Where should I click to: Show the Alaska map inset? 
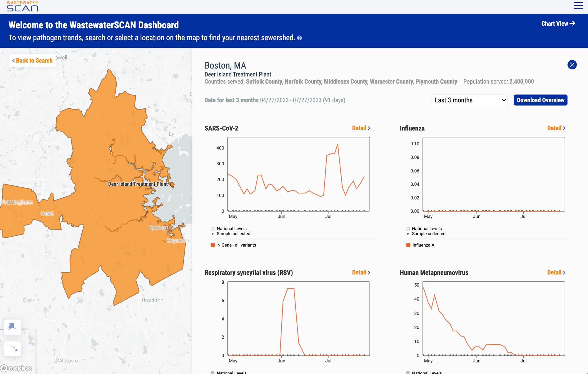coord(12,327)
